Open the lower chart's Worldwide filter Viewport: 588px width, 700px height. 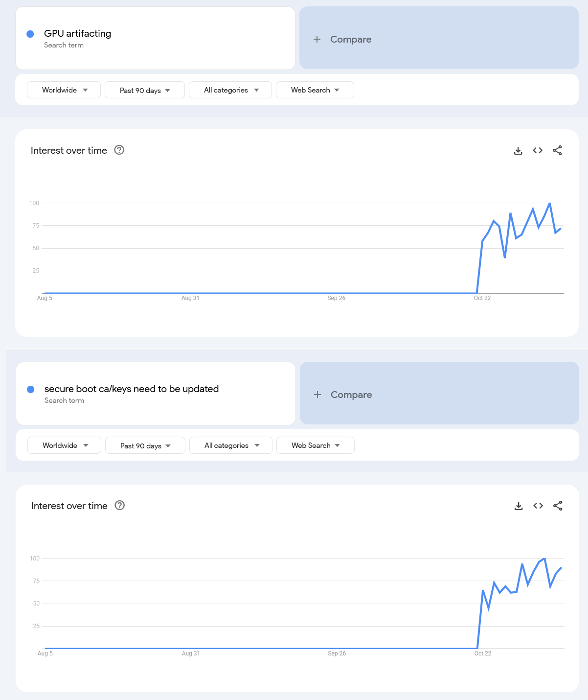(64, 445)
